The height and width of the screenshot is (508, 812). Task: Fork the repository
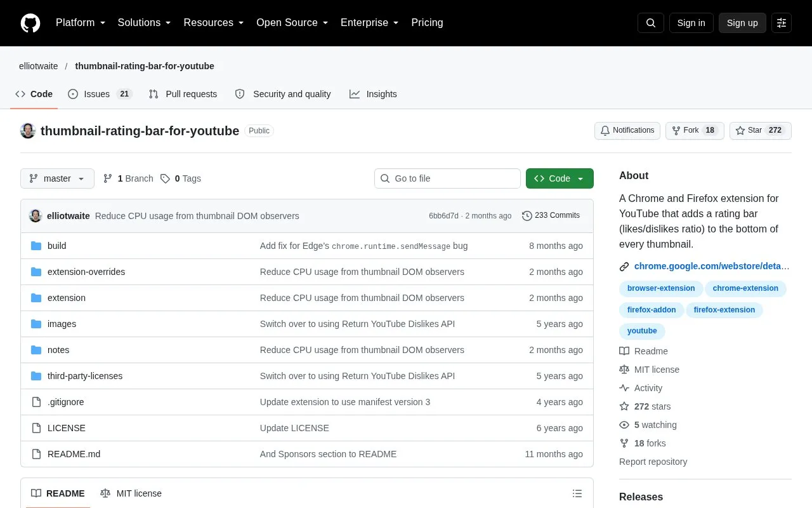coord(695,131)
